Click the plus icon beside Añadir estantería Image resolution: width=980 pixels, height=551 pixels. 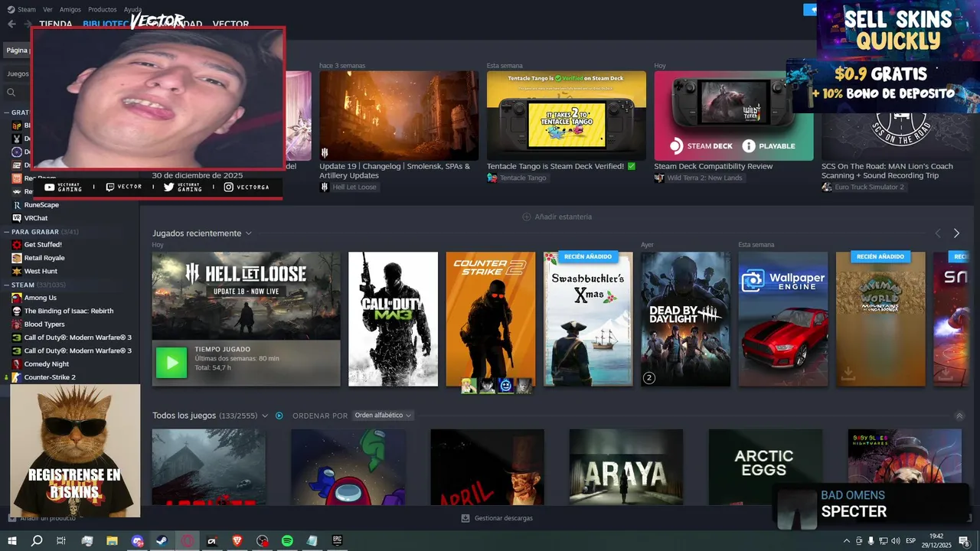527,217
